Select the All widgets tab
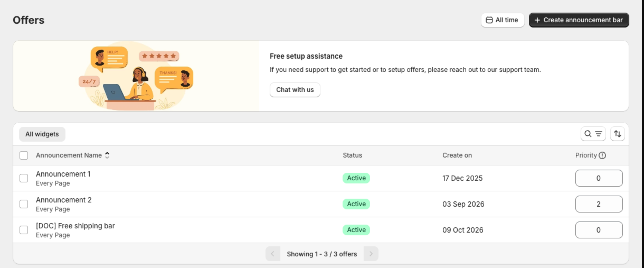 point(42,134)
